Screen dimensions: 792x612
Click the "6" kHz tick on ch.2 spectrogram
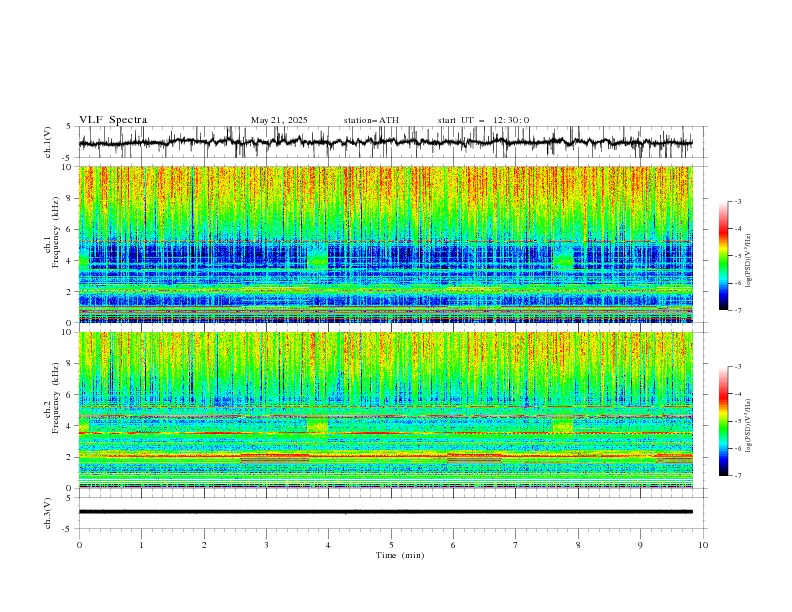(71, 395)
